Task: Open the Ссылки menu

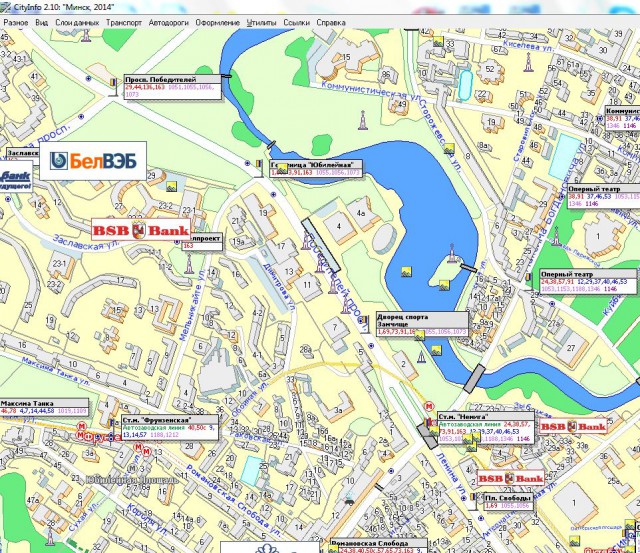Action: 296,22
